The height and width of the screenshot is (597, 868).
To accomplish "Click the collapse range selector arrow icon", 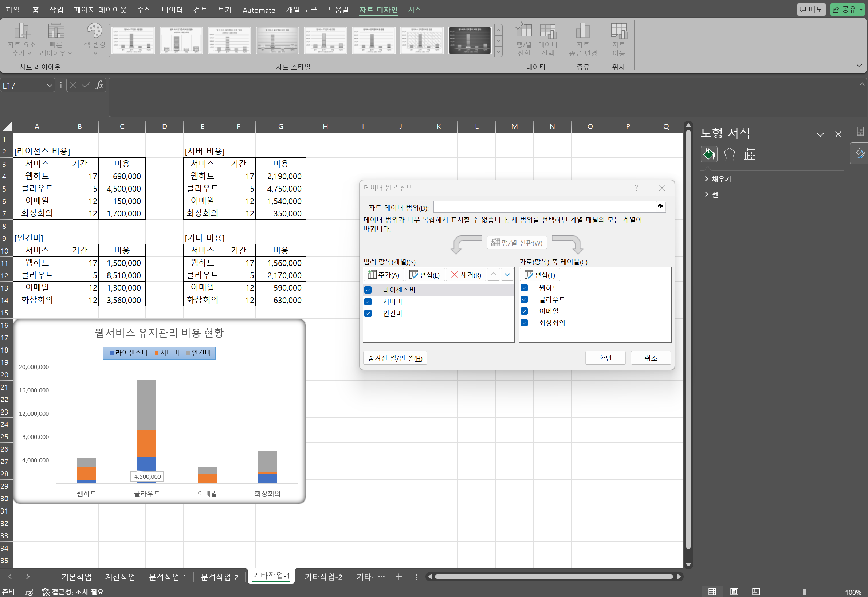I will click(x=660, y=207).
